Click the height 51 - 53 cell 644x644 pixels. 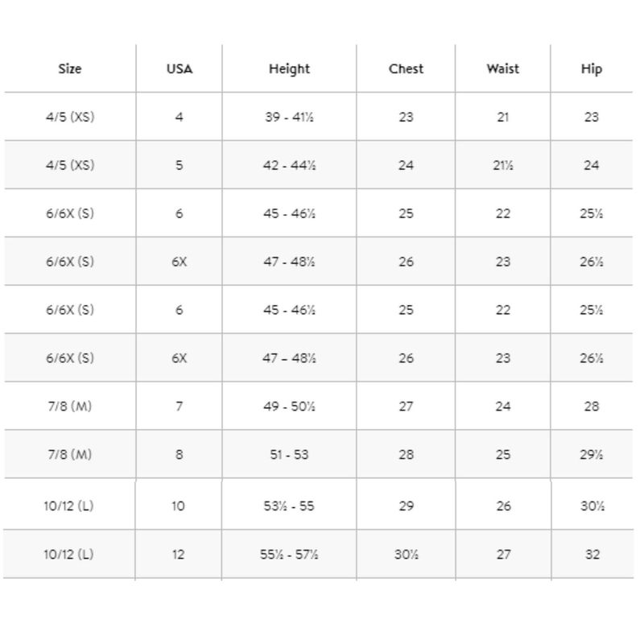point(289,454)
